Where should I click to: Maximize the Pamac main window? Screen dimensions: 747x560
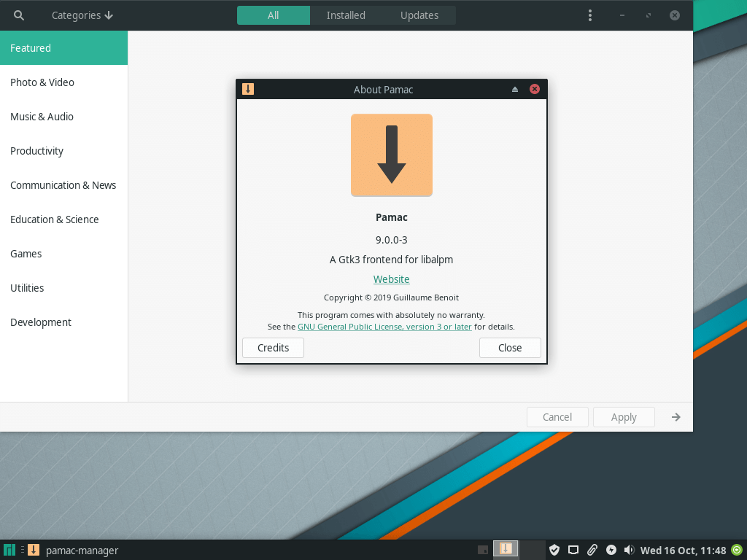tap(649, 15)
